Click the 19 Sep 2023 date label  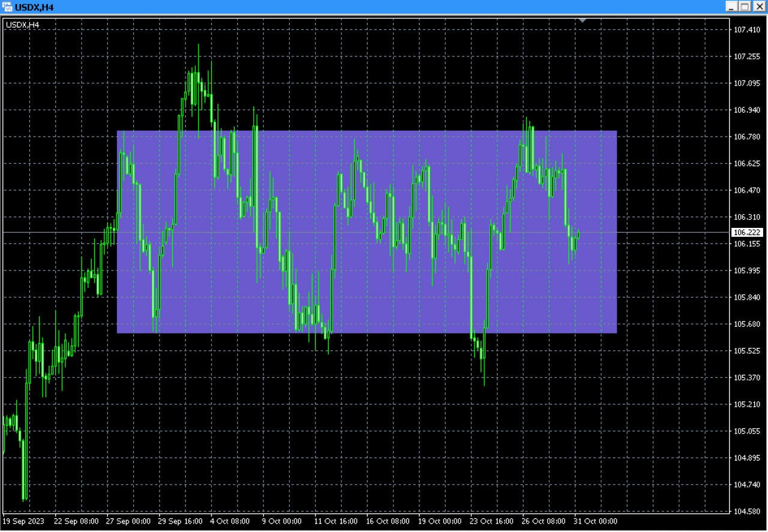[23, 521]
